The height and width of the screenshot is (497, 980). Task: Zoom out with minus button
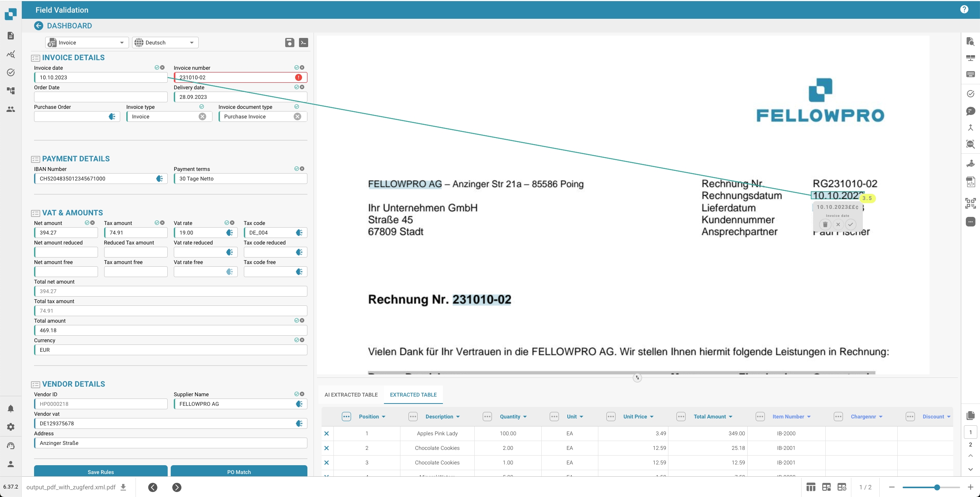click(892, 487)
